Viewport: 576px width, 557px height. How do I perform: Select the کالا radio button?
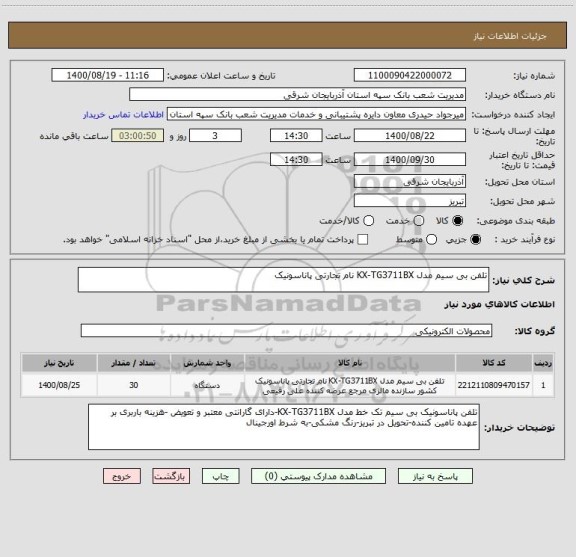[458, 221]
